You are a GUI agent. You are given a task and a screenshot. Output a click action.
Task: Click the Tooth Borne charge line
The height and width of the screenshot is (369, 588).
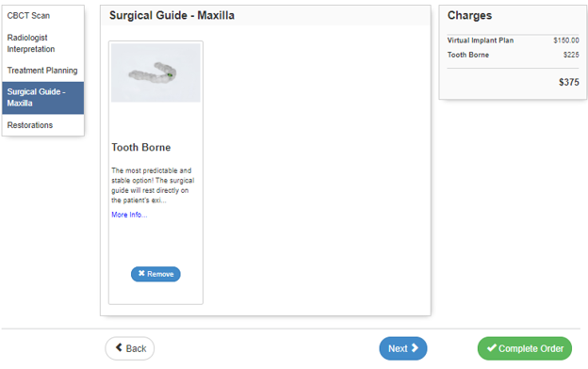513,56
